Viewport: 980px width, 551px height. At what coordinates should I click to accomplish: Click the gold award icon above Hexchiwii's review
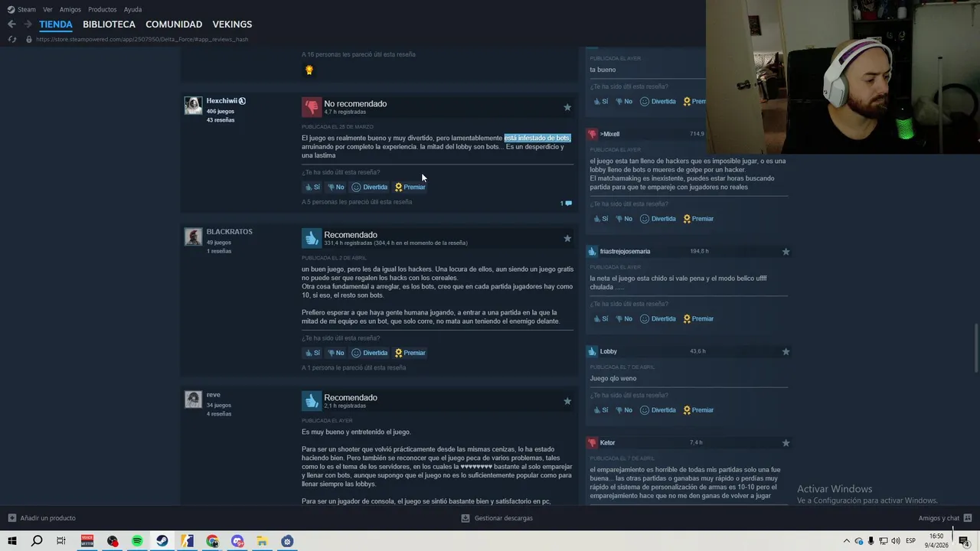click(309, 70)
